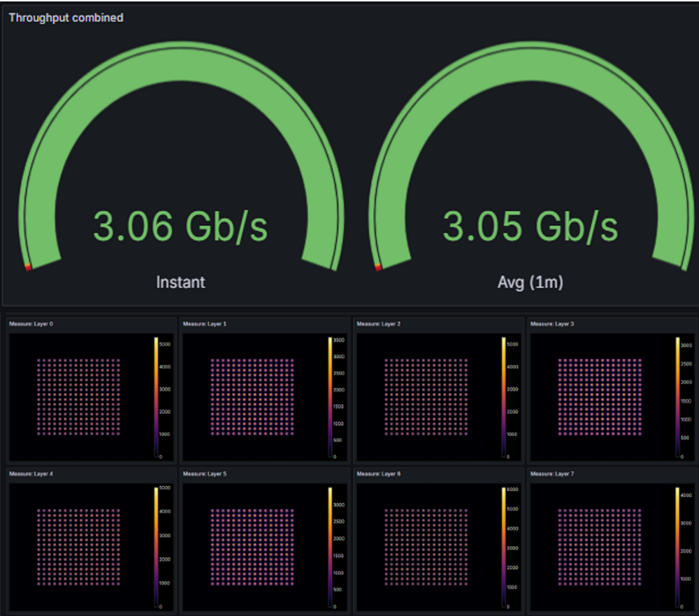
Task: Open the Measure: Layer 7 panel title
Action: (x=552, y=474)
